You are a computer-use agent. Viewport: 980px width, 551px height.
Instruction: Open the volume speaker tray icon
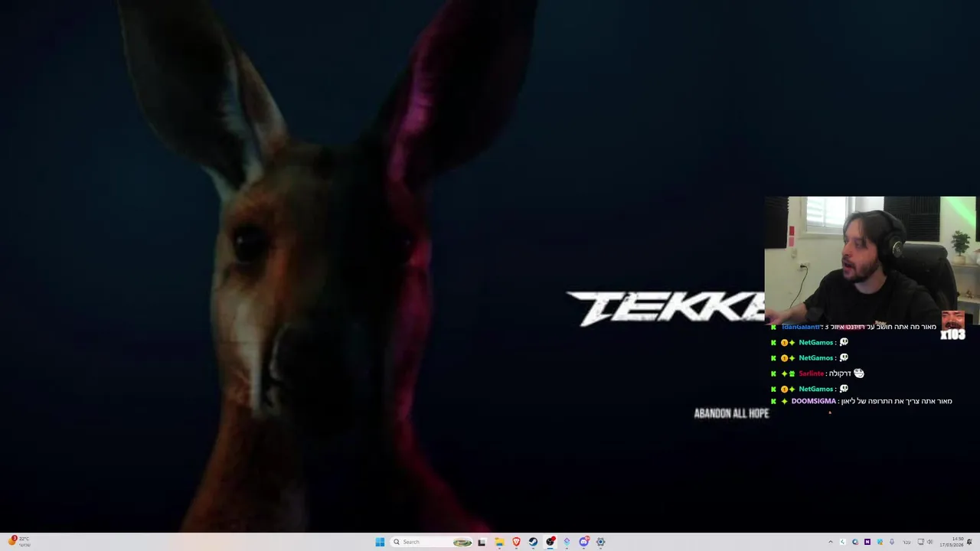click(930, 542)
